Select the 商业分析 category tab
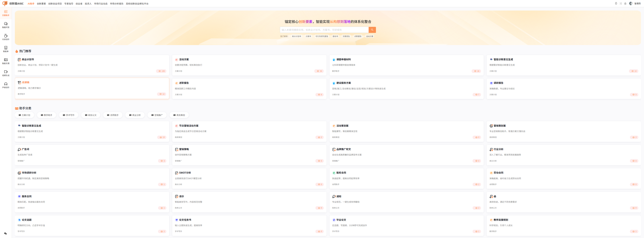Image resolution: width=644 pixels, height=238 pixels. tap(135, 115)
